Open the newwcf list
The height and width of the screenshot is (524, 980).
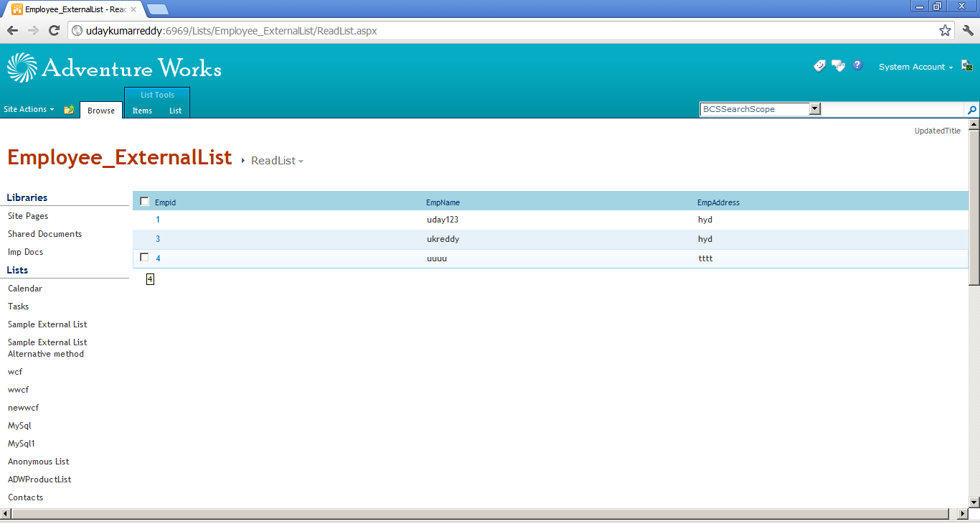pos(23,408)
